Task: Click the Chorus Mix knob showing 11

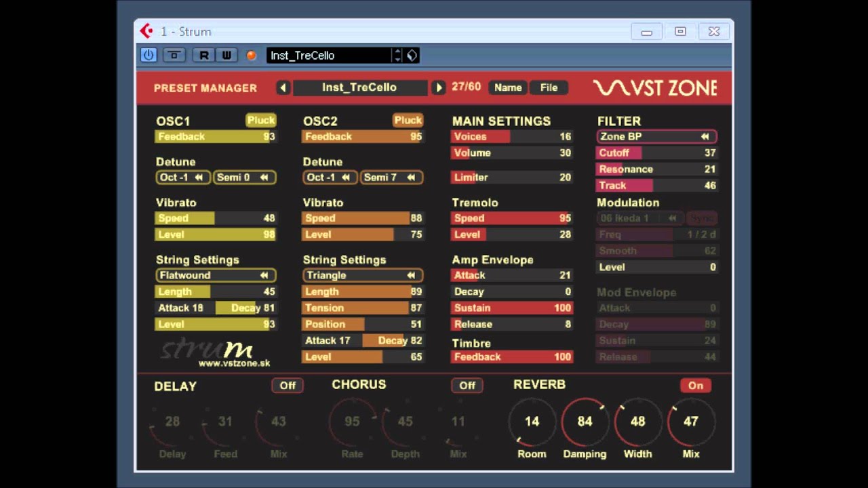Action: click(458, 422)
